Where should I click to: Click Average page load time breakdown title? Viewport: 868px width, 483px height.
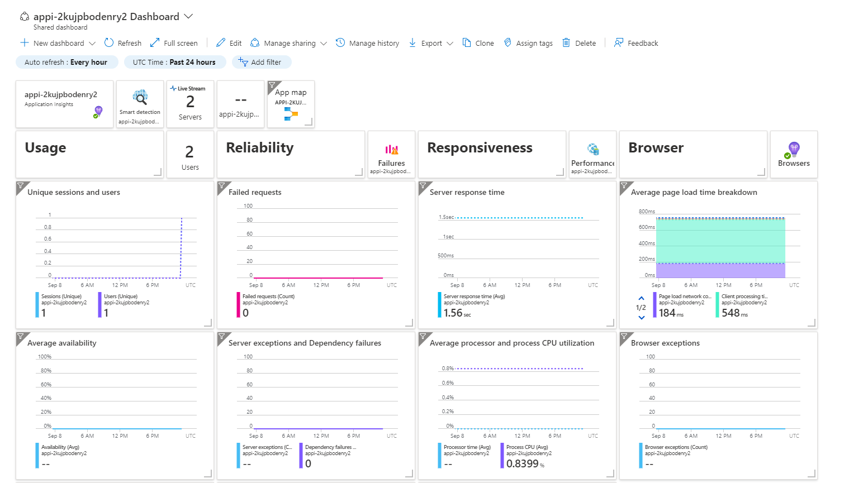tap(694, 192)
